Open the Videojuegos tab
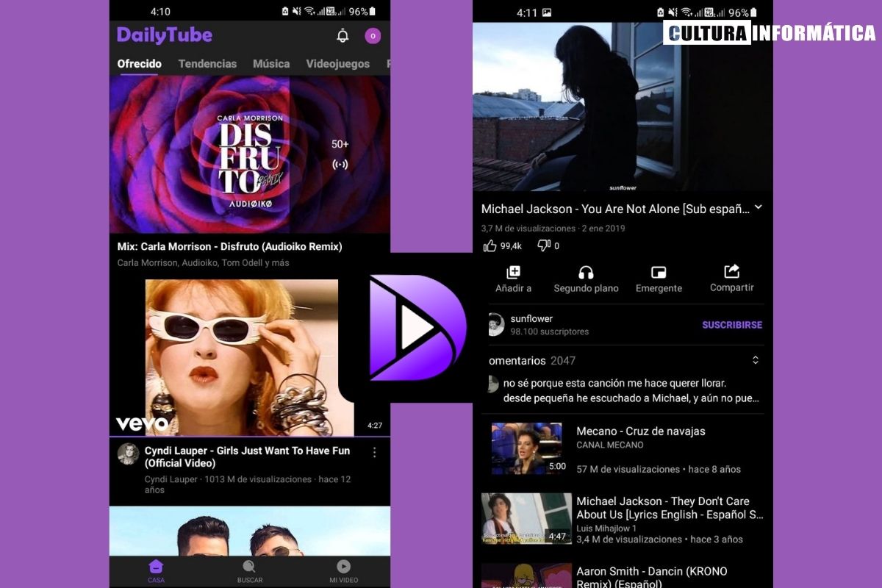The width and height of the screenshot is (882, 588). point(338,64)
